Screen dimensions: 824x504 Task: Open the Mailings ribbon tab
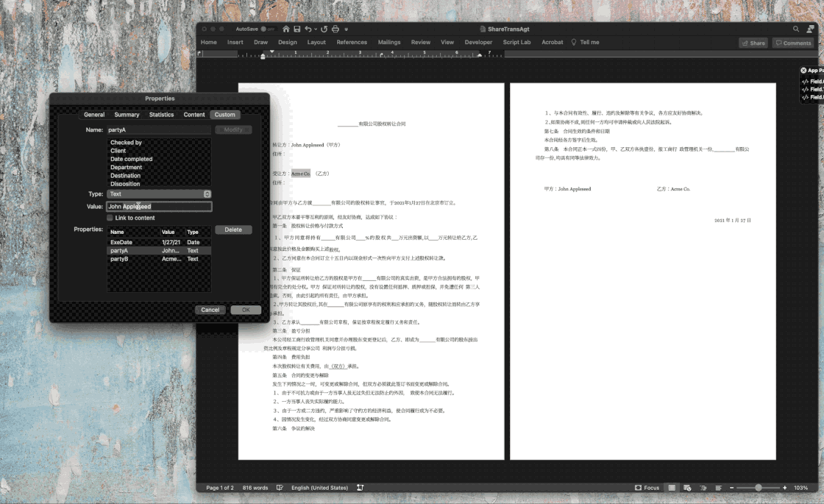[389, 42]
